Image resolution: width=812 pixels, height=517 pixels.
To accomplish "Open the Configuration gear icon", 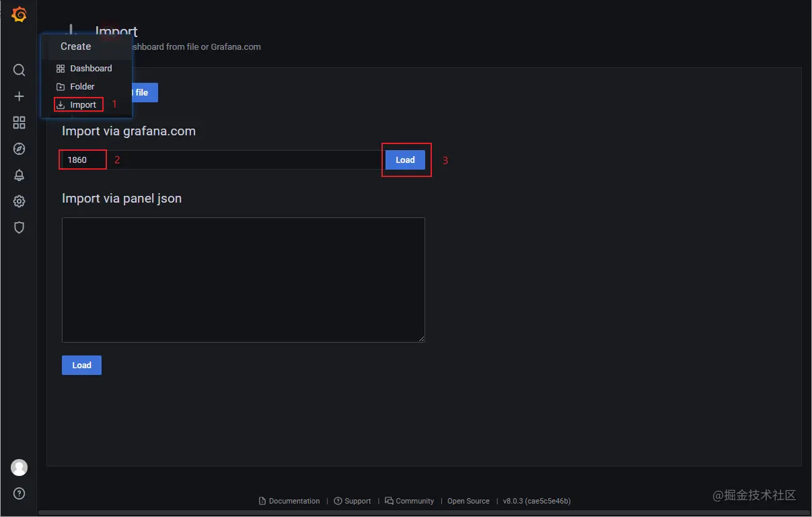I will tap(19, 201).
